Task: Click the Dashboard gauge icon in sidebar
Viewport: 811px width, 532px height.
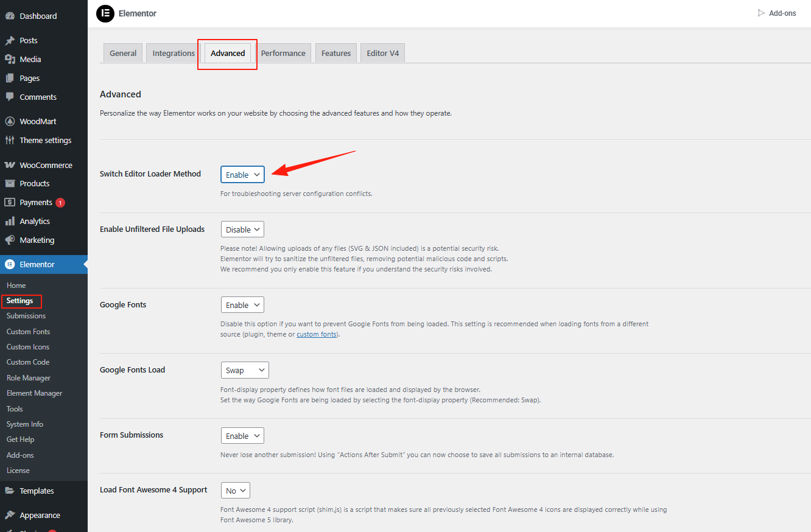Action: pyautogui.click(x=10, y=16)
